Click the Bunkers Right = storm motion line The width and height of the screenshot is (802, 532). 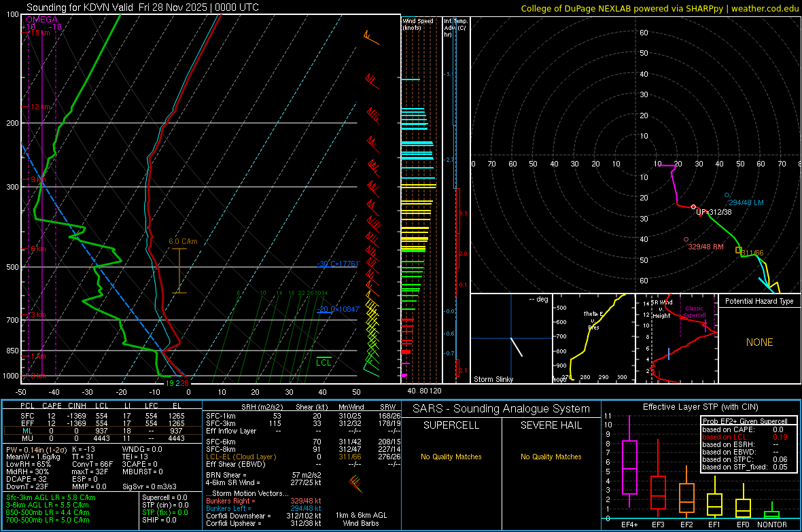pyautogui.click(x=263, y=501)
